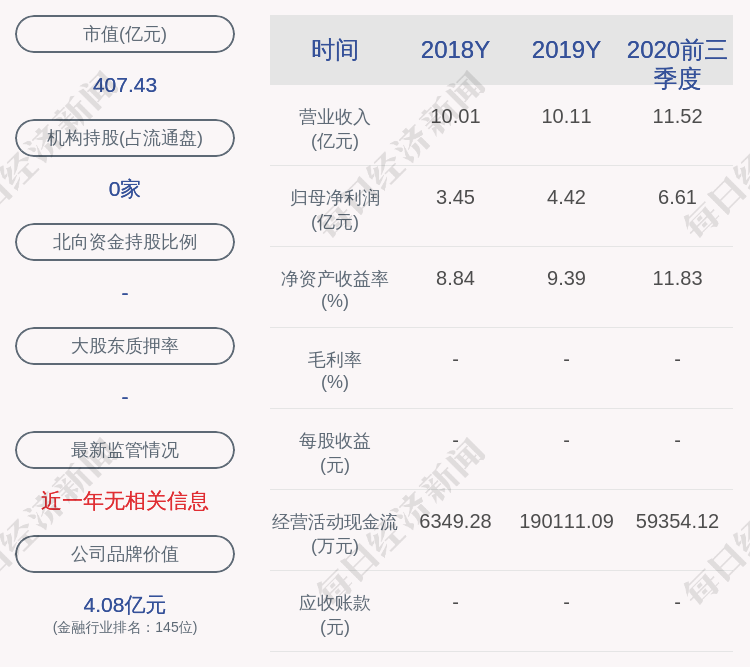Select the net profit value 4.42
Image resolution: width=750 pixels, height=667 pixels.
pos(566,198)
